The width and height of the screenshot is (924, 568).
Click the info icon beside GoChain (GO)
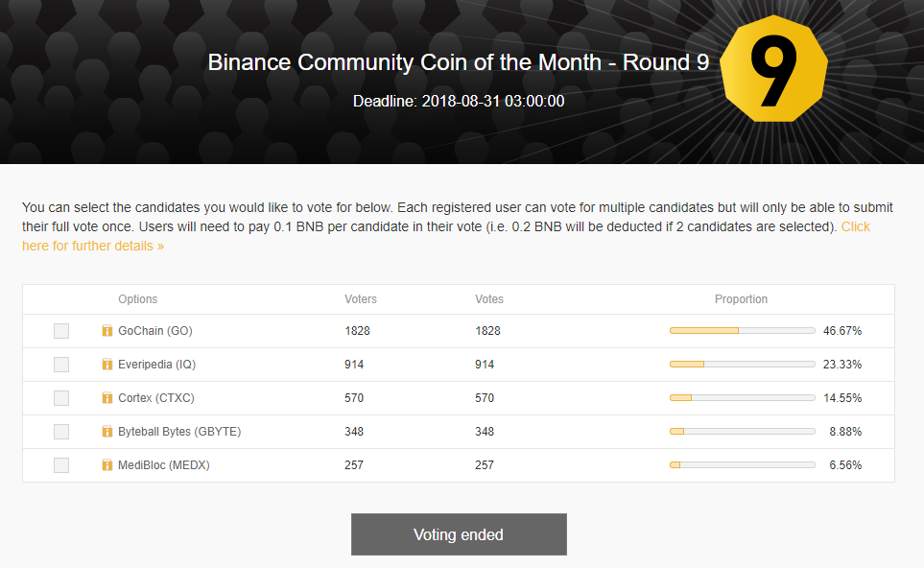(x=107, y=331)
